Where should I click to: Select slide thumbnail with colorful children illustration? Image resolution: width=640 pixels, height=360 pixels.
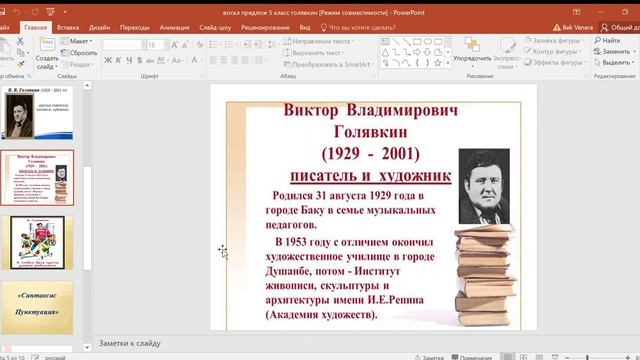click(x=37, y=243)
